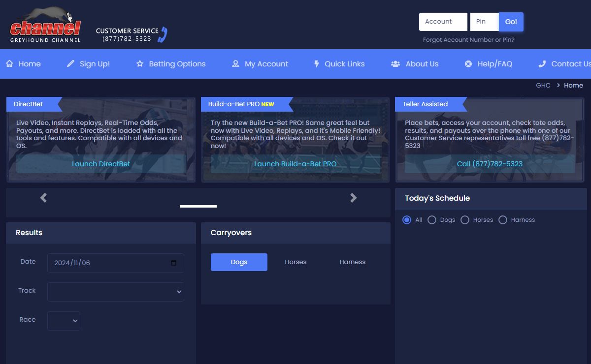The image size is (591, 364).
Task: Click the Sign Up pencil icon
Action: [x=70, y=64]
